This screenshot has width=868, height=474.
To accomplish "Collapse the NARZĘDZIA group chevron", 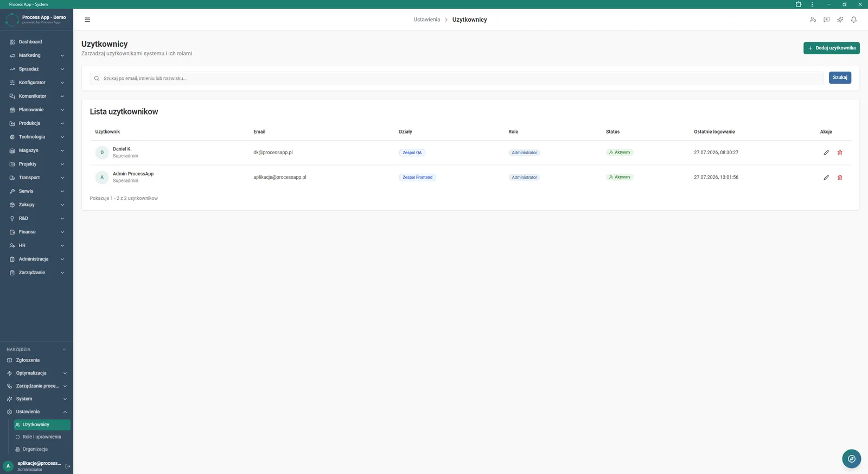I will [x=64, y=349].
